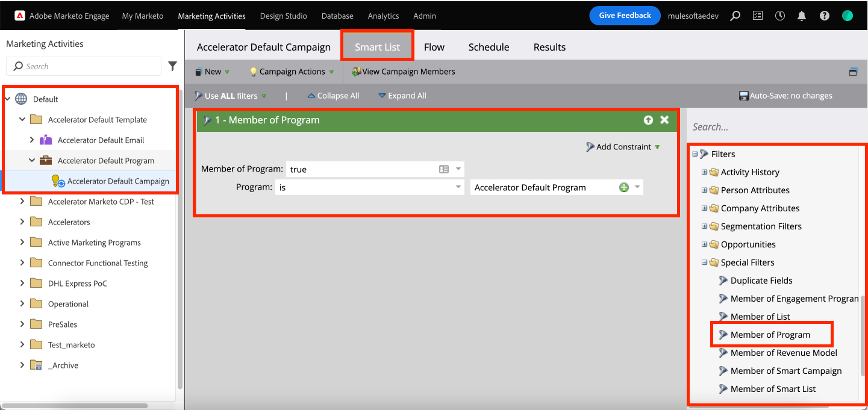Viewport: 868px width, 410px height.
Task: Click the mulesoftaedev account name
Action: tap(695, 16)
